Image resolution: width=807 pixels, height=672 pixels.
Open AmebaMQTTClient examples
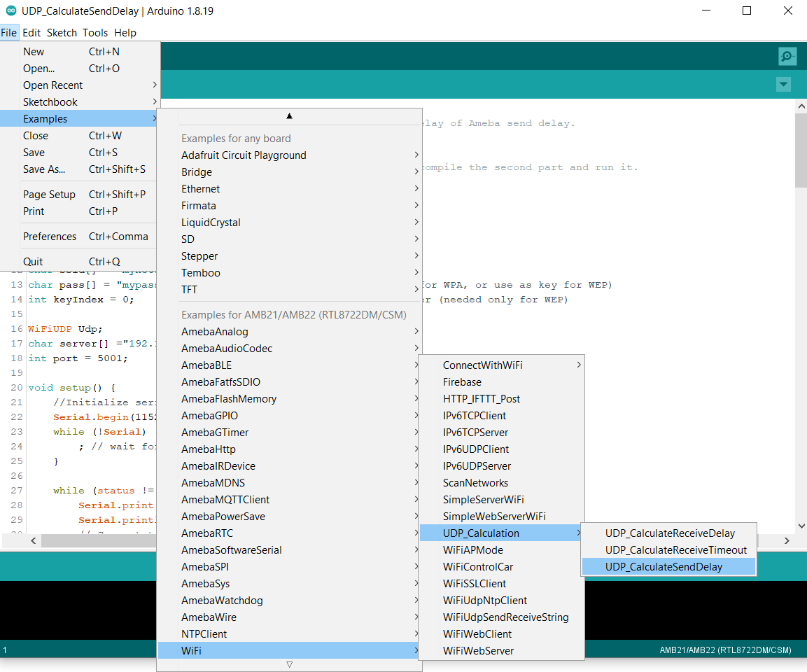289,500
